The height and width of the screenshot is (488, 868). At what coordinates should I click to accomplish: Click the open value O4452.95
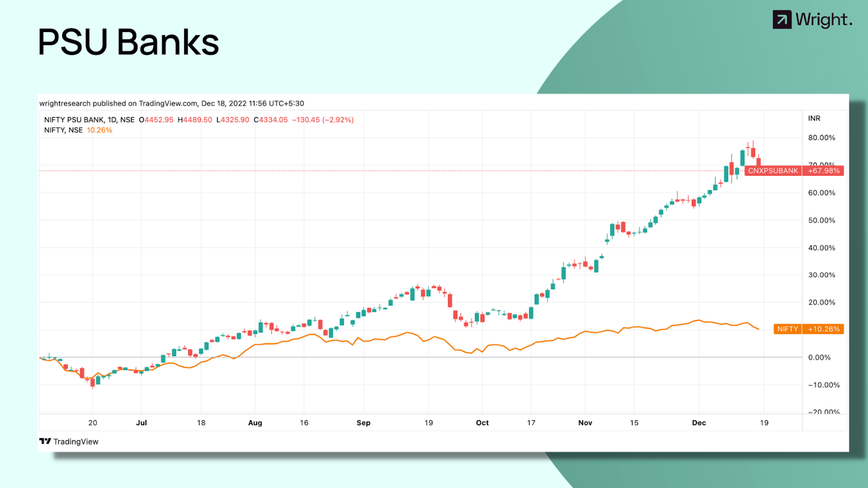tap(156, 120)
